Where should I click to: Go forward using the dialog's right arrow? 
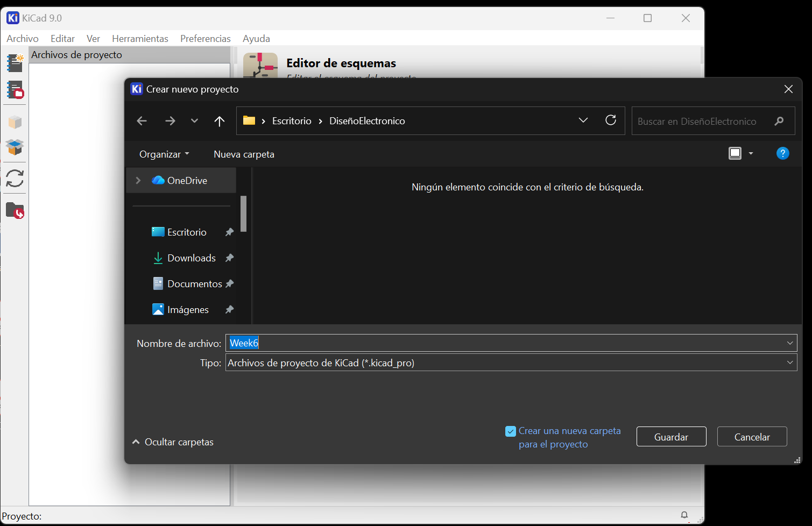tap(170, 121)
